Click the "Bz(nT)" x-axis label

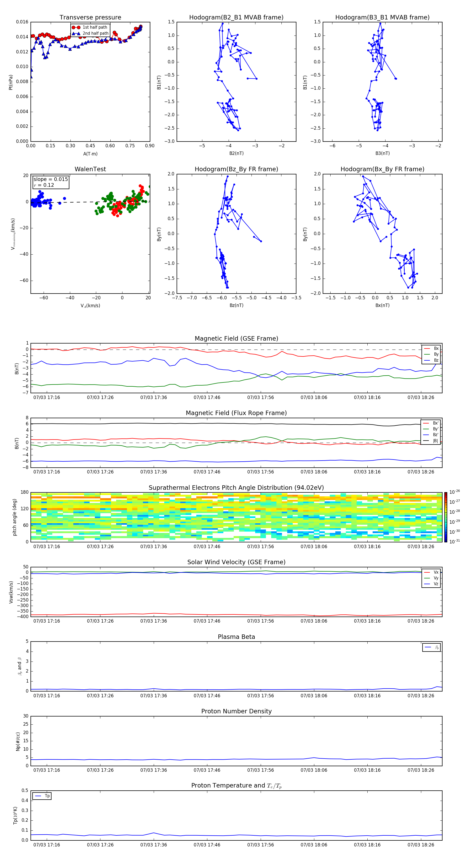coord(236,305)
